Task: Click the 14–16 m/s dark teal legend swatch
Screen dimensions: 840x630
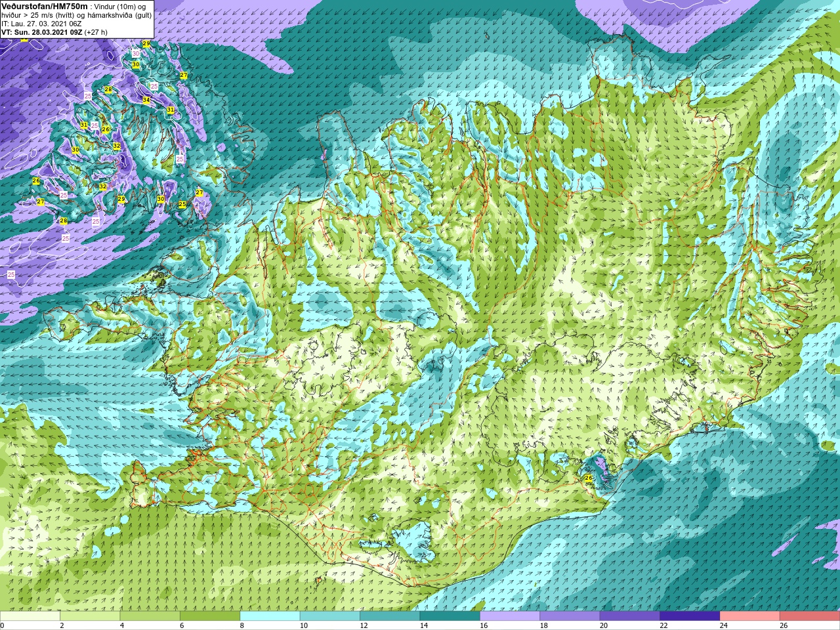Action: tap(451, 616)
